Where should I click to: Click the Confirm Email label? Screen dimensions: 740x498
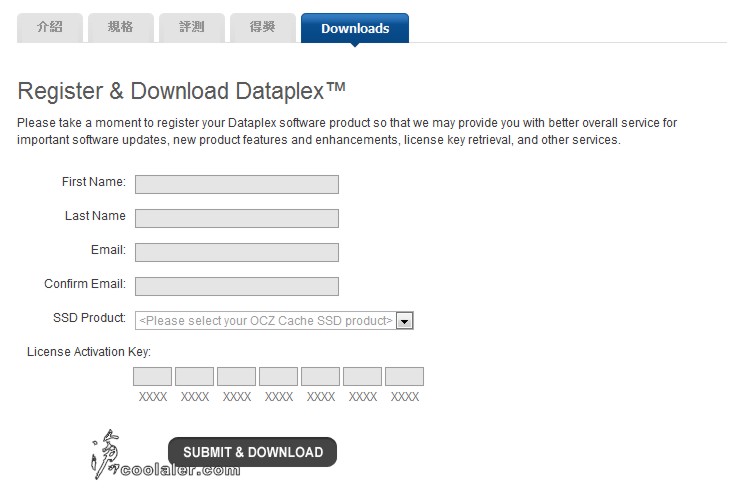[x=85, y=284]
